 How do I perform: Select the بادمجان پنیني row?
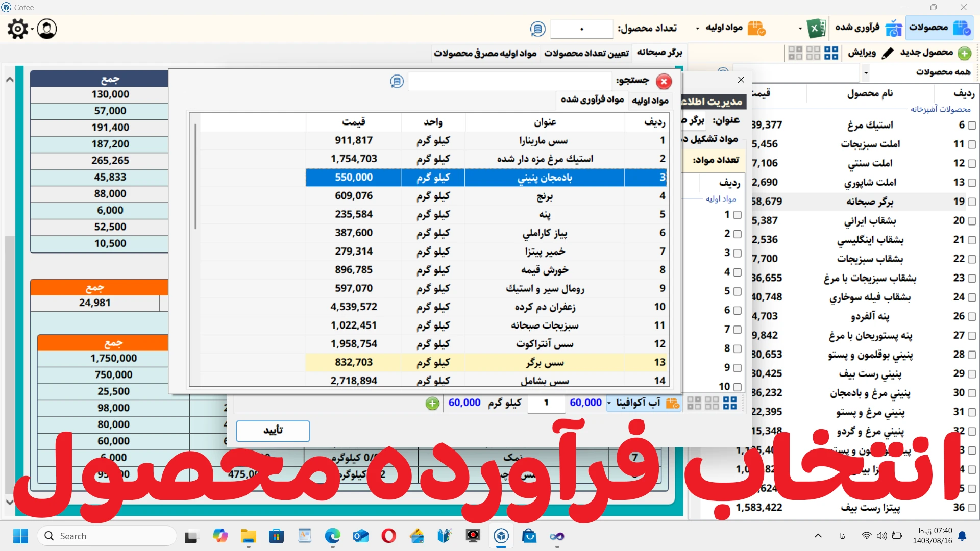pyautogui.click(x=486, y=178)
